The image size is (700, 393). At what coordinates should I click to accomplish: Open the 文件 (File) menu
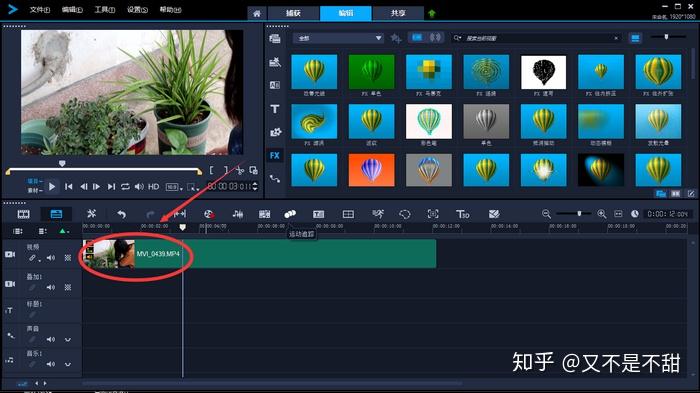pos(40,9)
